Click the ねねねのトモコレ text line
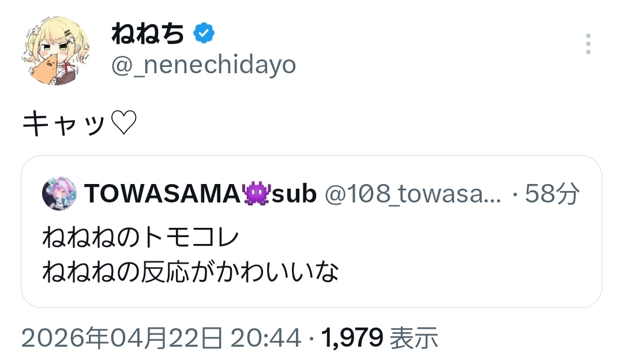The width and height of the screenshot is (623, 364). coord(140,238)
